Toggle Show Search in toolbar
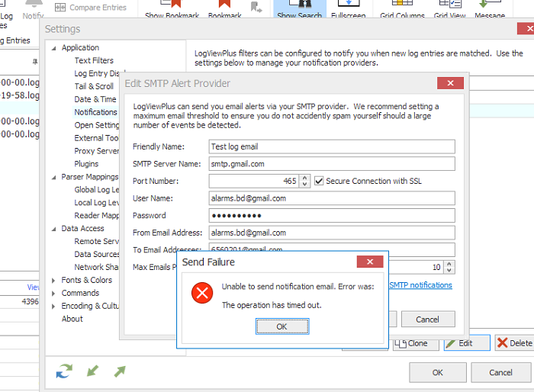Screen dimensions: 534x392 tap(299, 10)
